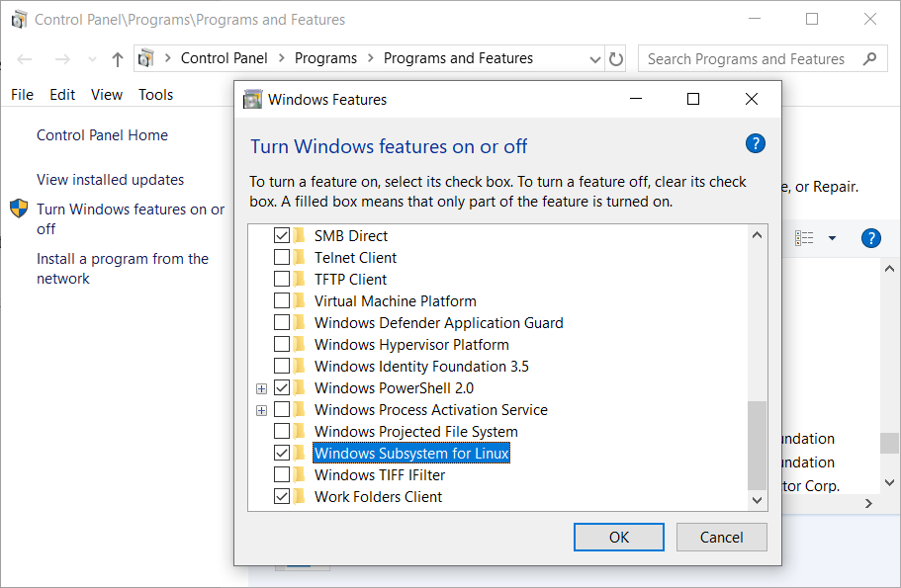Open the Tools menu

155,94
